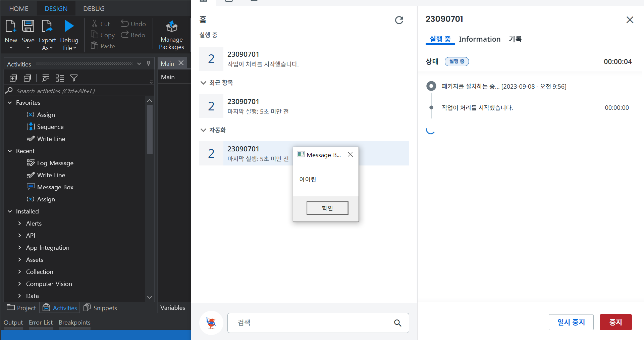Create a new file with New icon
644x340 pixels.
click(11, 26)
